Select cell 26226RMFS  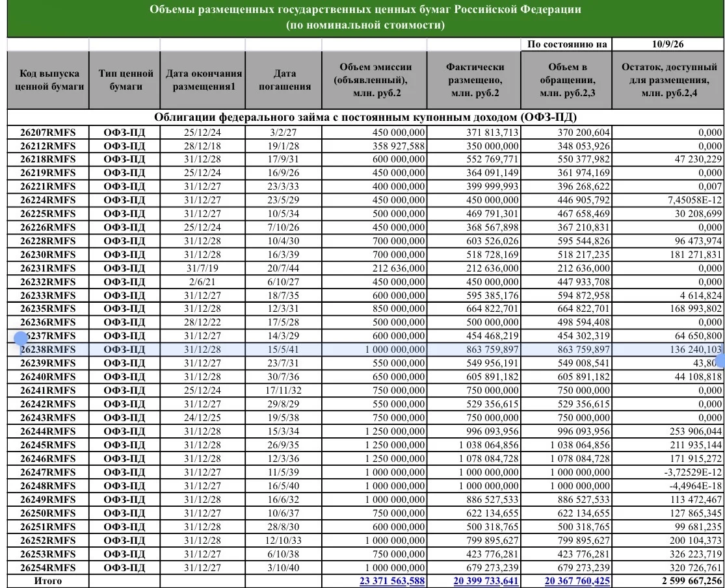pos(48,227)
